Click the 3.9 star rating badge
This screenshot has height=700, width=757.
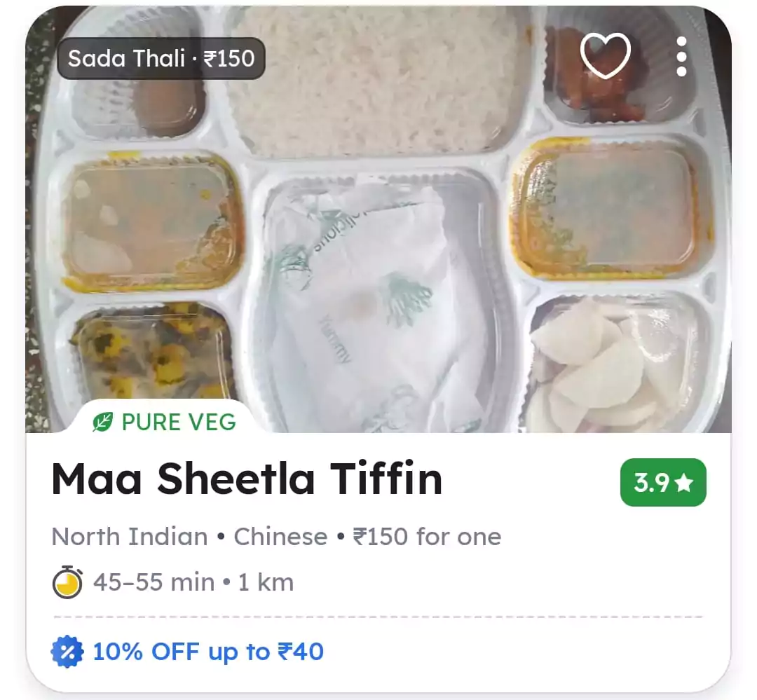coord(663,482)
